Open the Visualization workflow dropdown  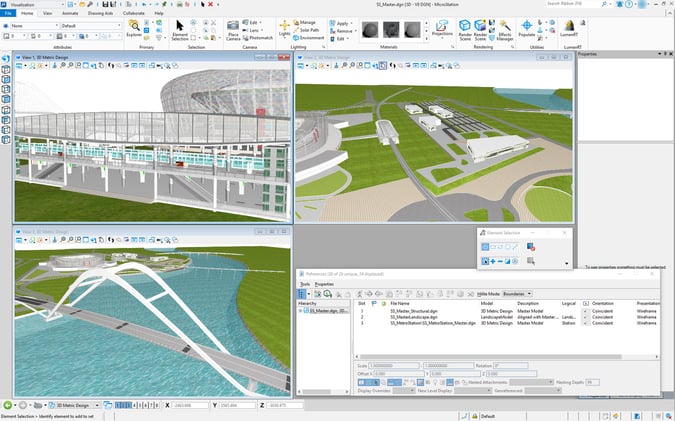coord(36,4)
